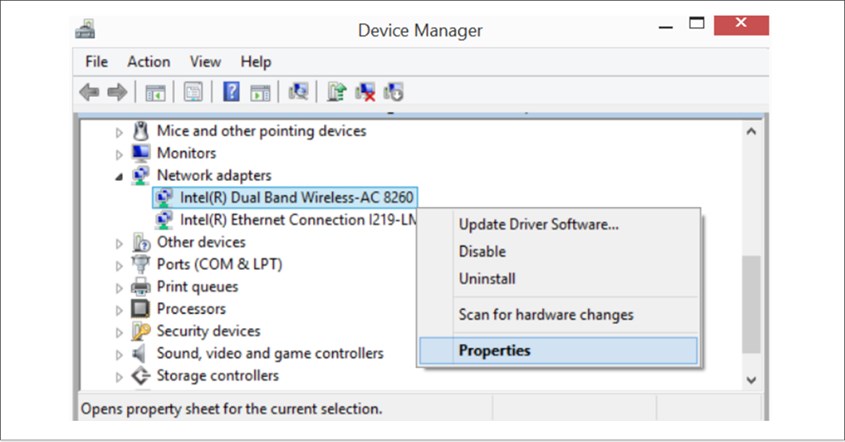Viewport: 845px width, 442px height.
Task: Click the uninstall device toolbar icon with red X
Action: (x=365, y=92)
